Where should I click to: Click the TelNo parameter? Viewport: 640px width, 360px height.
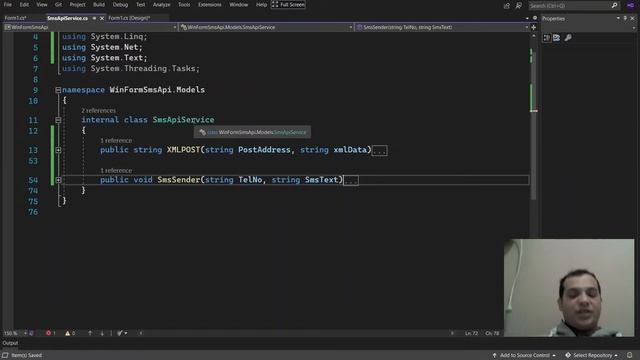point(250,180)
